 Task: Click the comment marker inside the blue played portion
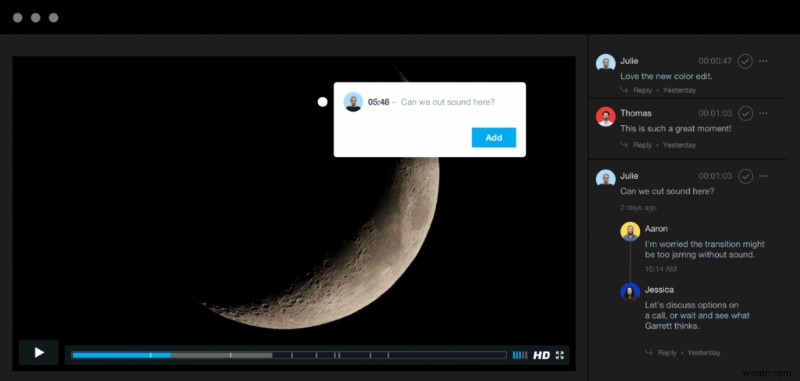coord(150,355)
